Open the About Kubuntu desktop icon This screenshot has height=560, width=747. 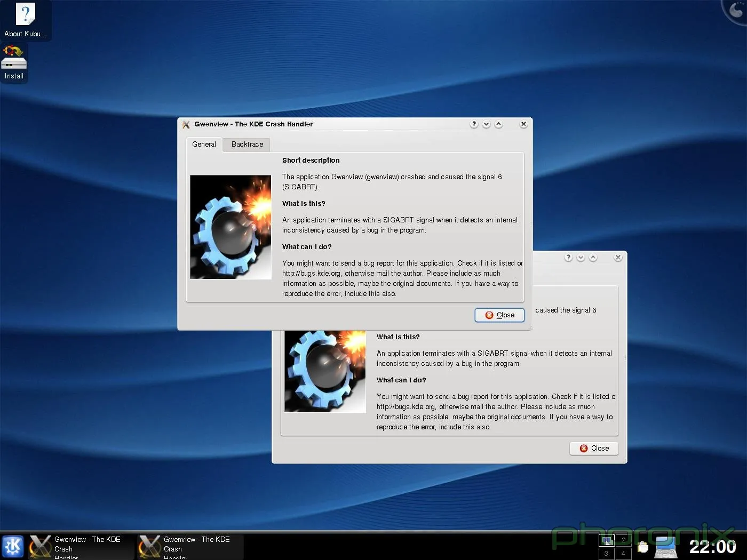[x=26, y=20]
